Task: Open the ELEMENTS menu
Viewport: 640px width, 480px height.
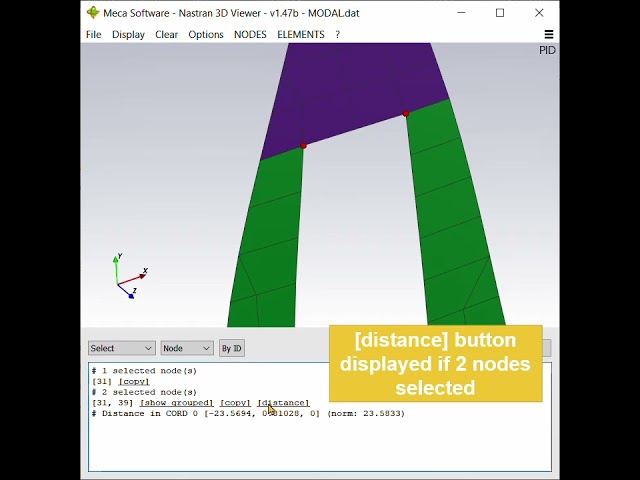Action: tap(301, 35)
